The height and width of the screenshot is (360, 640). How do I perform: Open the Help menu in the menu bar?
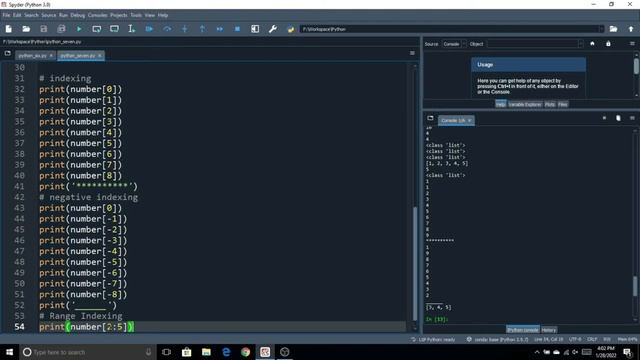pos(163,15)
